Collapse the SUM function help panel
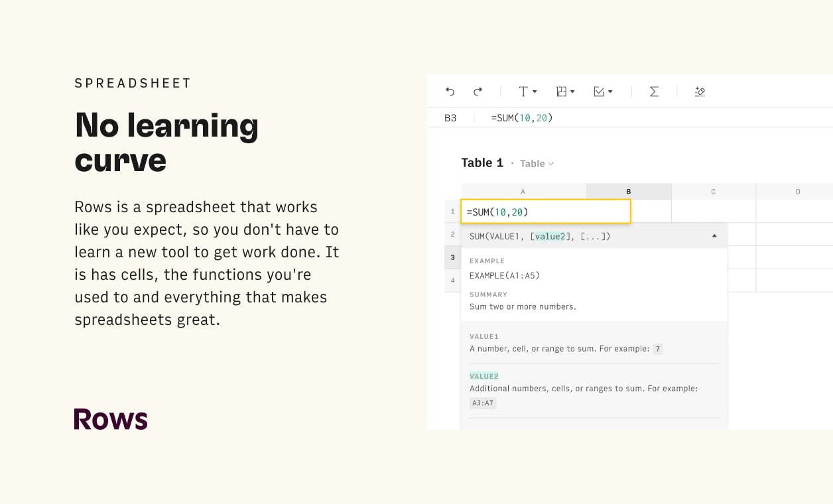 click(x=714, y=236)
